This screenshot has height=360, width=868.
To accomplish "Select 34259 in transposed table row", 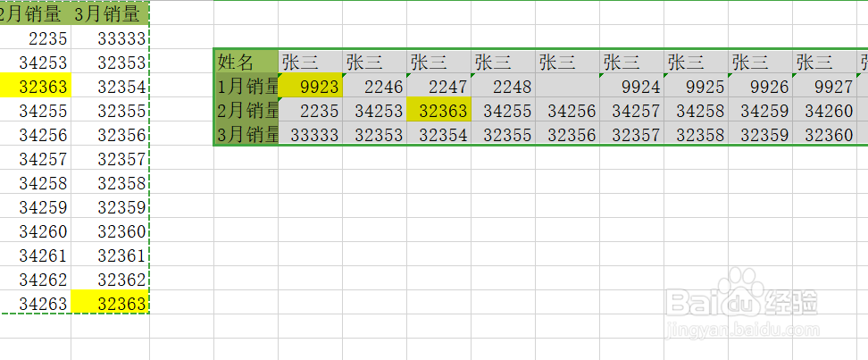I will [760, 110].
